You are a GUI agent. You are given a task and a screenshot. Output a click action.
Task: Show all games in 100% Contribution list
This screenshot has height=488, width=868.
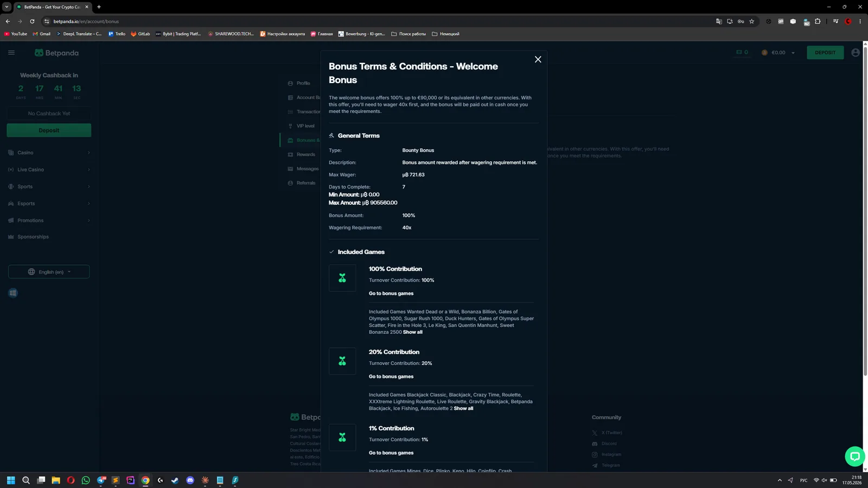coord(413,332)
